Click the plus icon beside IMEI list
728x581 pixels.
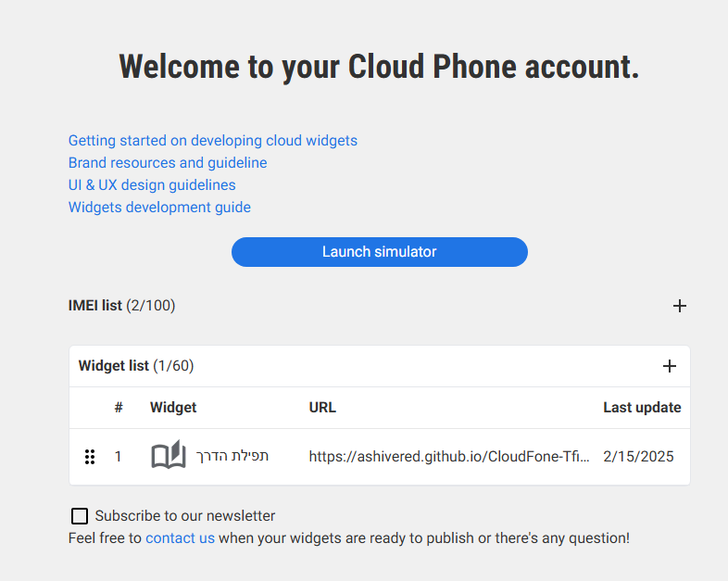coord(679,306)
